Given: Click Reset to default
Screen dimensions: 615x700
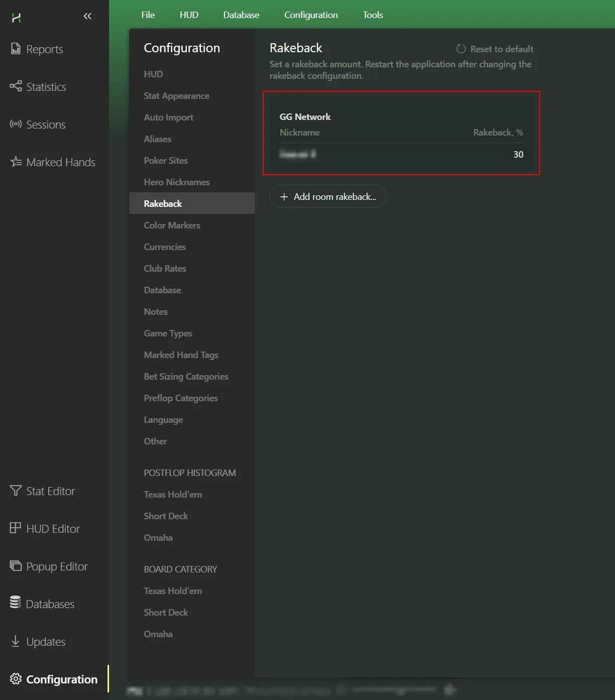Looking at the screenshot, I should [x=495, y=49].
